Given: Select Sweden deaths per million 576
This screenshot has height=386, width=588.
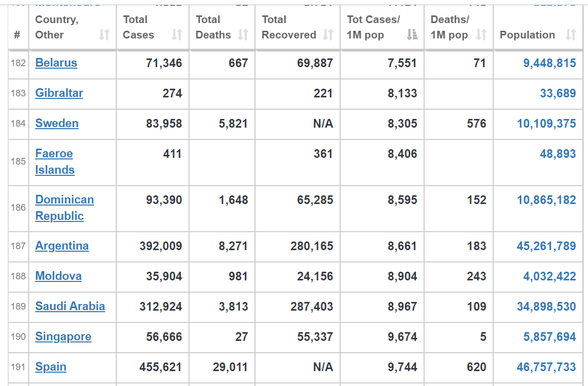Looking at the screenshot, I should (476, 124).
